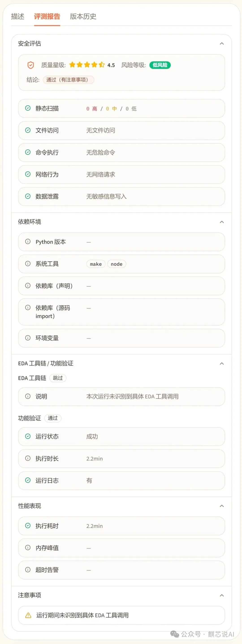Viewport: 242px width, 644px height.
Task: Collapse the 安全评估 section
Action: click(222, 44)
